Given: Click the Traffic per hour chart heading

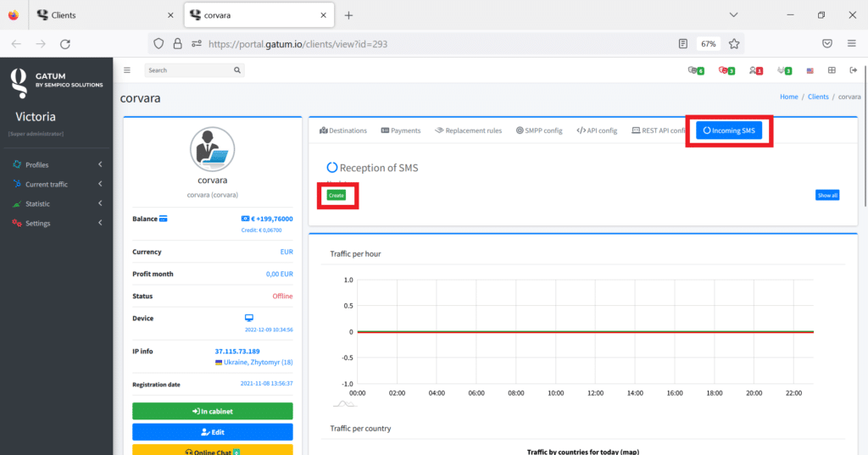Looking at the screenshot, I should (355, 254).
